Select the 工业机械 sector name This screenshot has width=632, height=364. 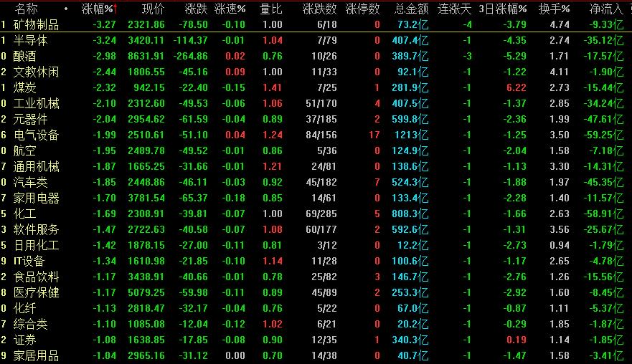click(x=37, y=103)
